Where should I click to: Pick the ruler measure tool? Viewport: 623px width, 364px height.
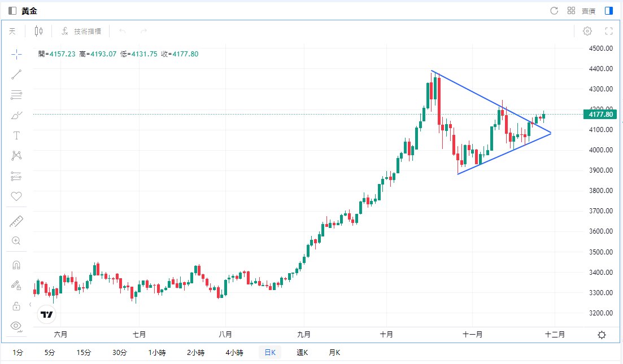tap(16, 221)
